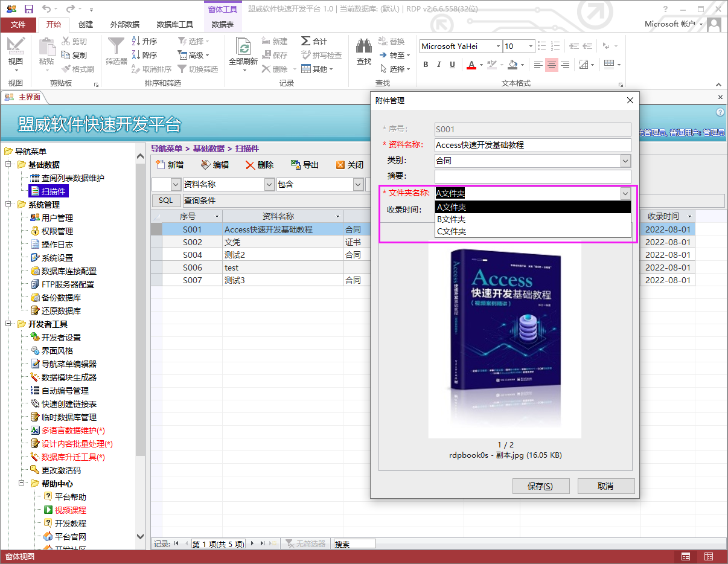
Task: Collapse the 开发者工具 tree node
Action: tap(8, 324)
